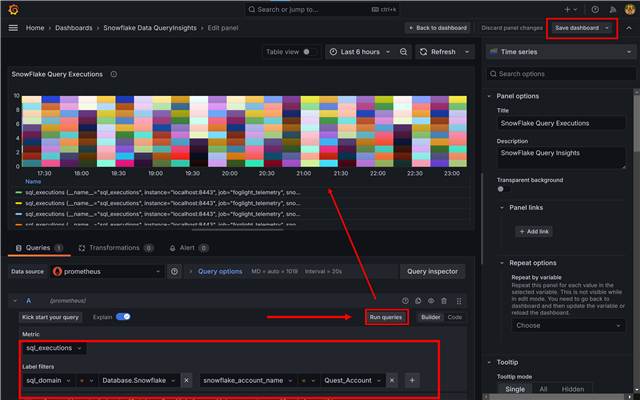The height and width of the screenshot is (400, 640).
Task: Open the news feed icon
Action: (x=613, y=9)
